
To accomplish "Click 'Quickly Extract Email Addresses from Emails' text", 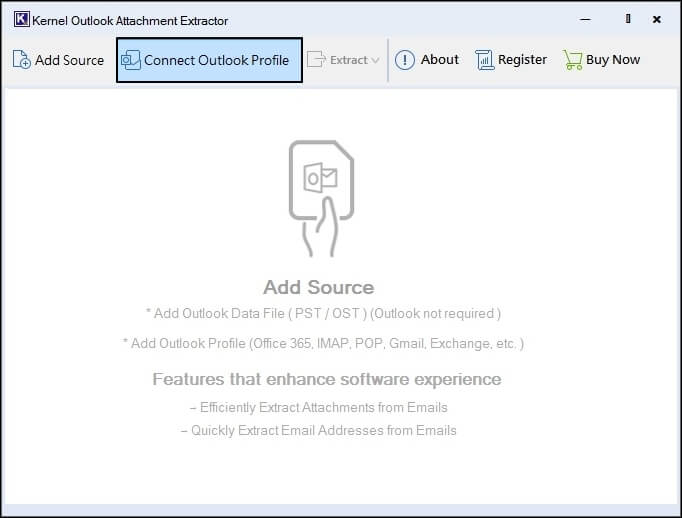I will 319,431.
